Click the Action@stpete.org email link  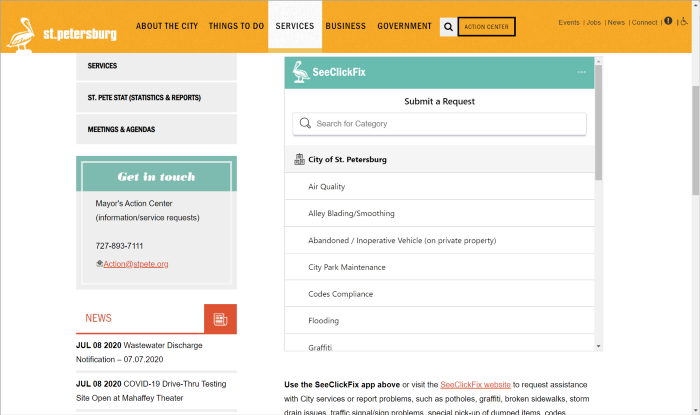pyautogui.click(x=135, y=264)
